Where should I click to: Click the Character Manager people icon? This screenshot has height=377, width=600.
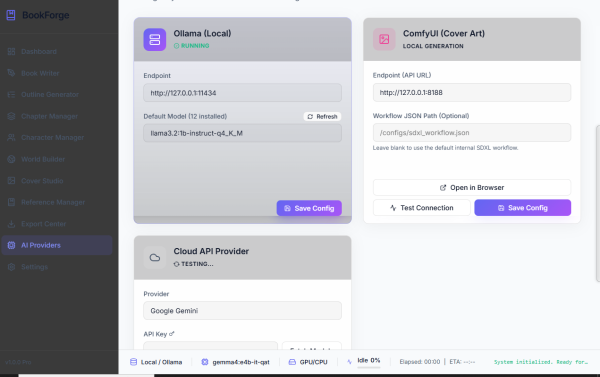(x=11, y=137)
